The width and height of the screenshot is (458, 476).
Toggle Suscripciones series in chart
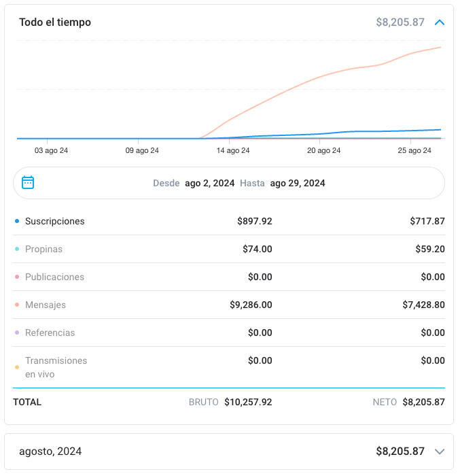tap(55, 221)
